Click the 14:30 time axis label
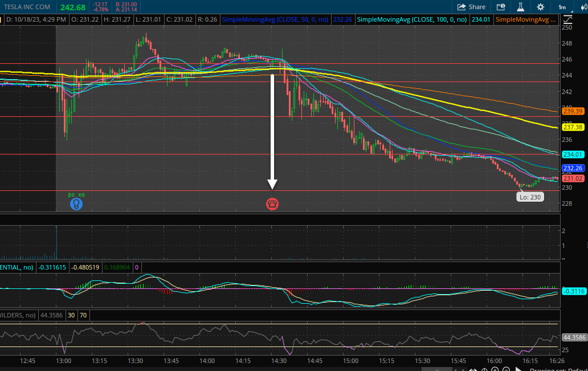This screenshot has width=588, height=371. 279,361
